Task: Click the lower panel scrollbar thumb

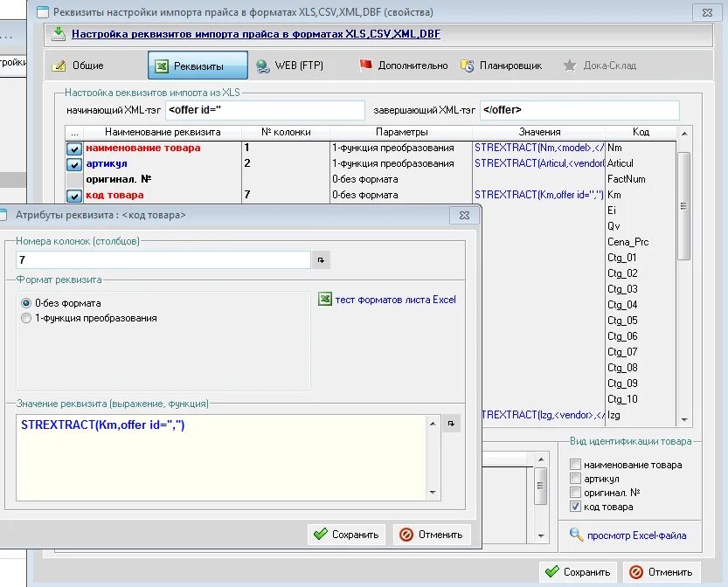Action: pos(540,486)
